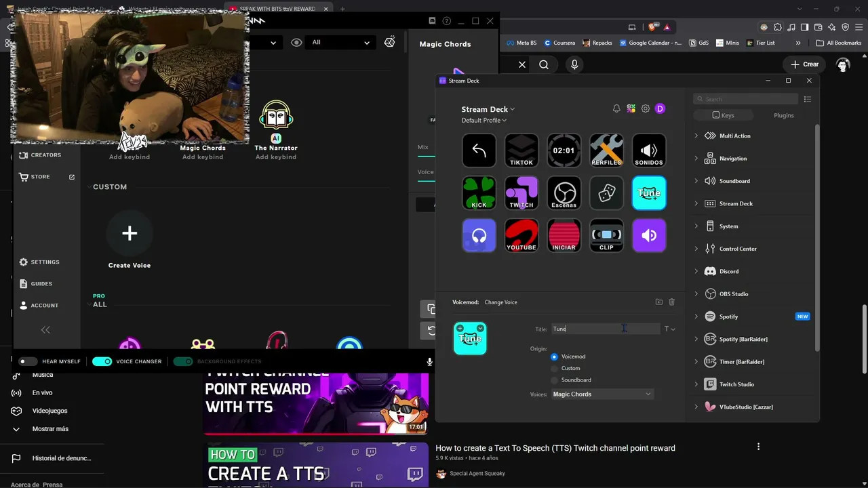The width and height of the screenshot is (868, 488).
Task: Switch to the Keys tab
Action: pyautogui.click(x=723, y=115)
